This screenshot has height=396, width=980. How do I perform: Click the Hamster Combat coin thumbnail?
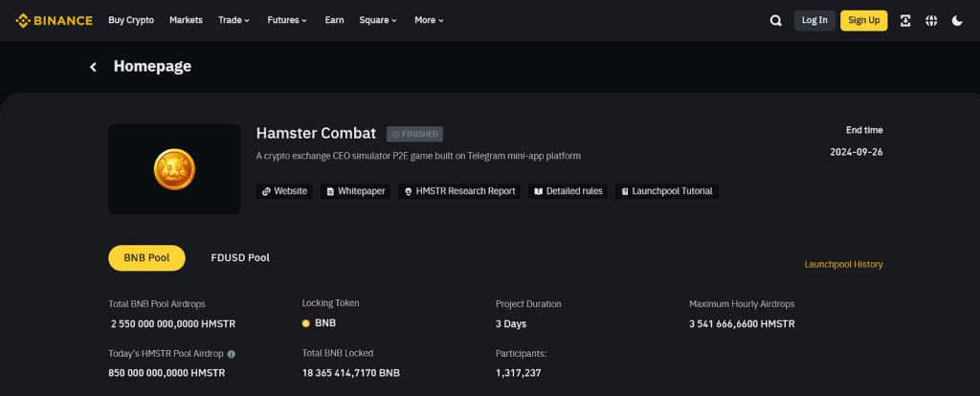pos(174,169)
